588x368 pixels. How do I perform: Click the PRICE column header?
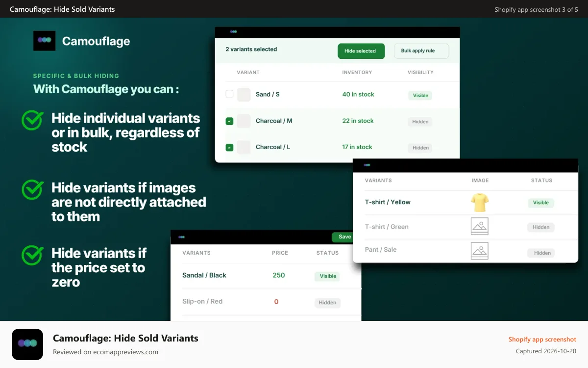pyautogui.click(x=280, y=253)
